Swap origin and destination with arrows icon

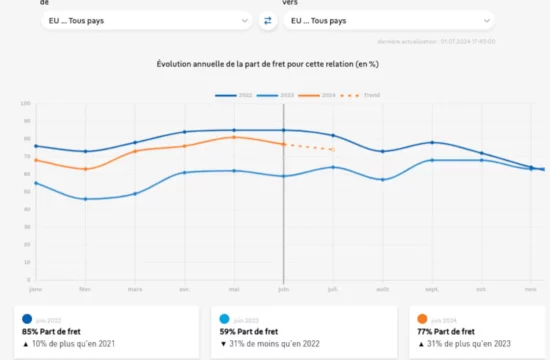[x=268, y=21]
